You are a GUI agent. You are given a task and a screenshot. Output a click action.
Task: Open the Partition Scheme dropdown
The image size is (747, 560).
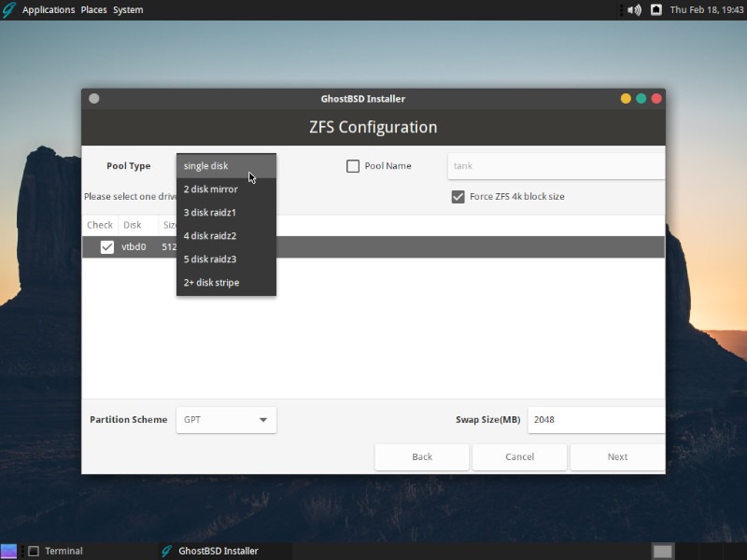pyautogui.click(x=225, y=420)
